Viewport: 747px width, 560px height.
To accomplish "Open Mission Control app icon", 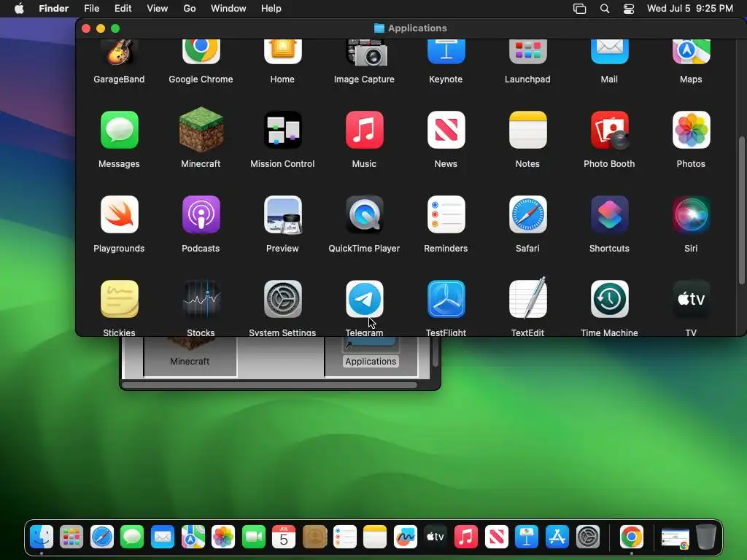I will click(282, 130).
